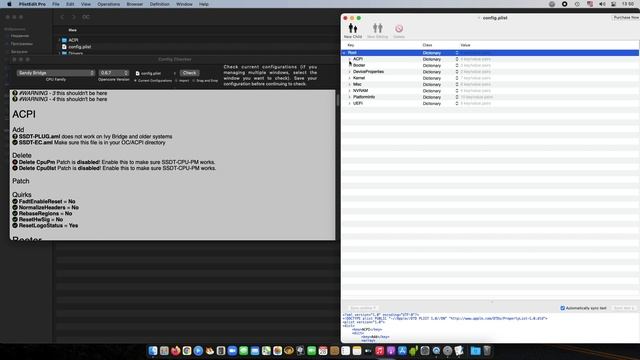640x360 pixels.
Task: Click the Value column header
Action: pyautogui.click(x=465, y=45)
